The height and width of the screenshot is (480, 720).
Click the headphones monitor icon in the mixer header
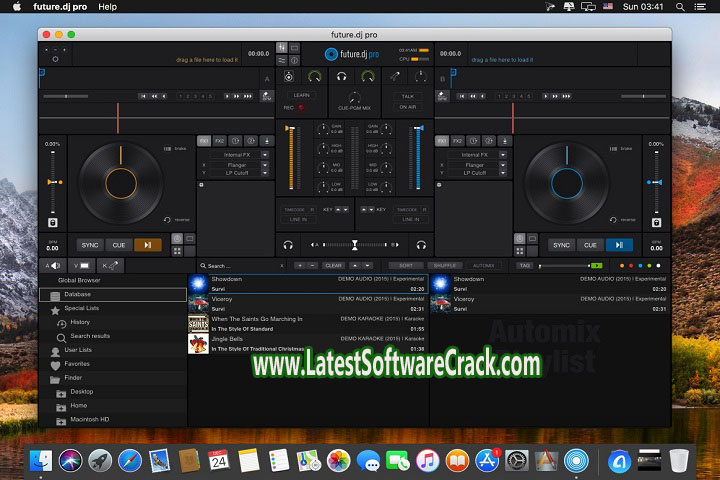pyautogui.click(x=341, y=77)
